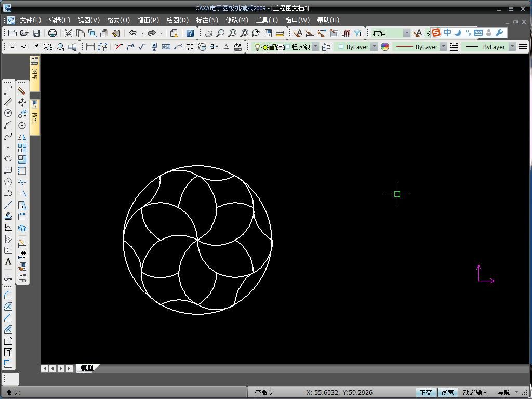Image resolution: width=532 pixels, height=399 pixels.
Task: Select the Rectangle drawing tool
Action: click(8, 170)
